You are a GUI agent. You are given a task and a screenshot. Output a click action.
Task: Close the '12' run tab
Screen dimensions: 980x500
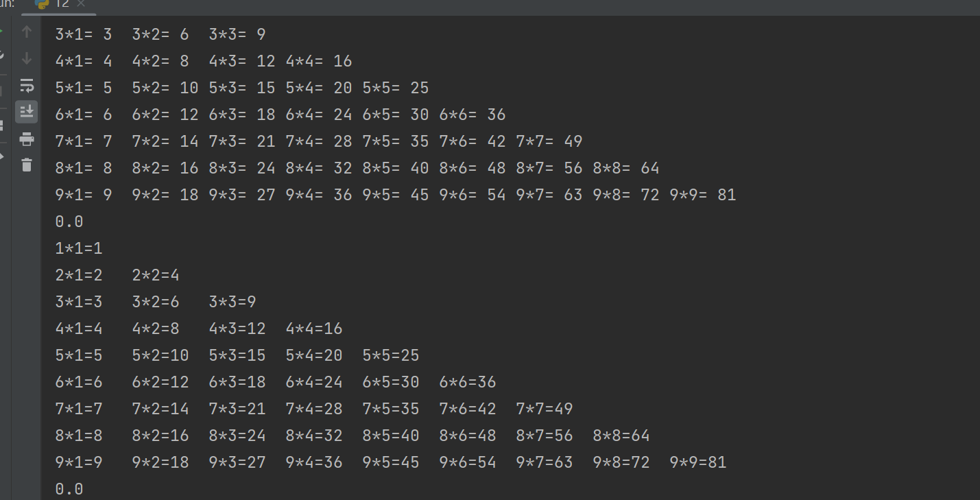point(81,4)
